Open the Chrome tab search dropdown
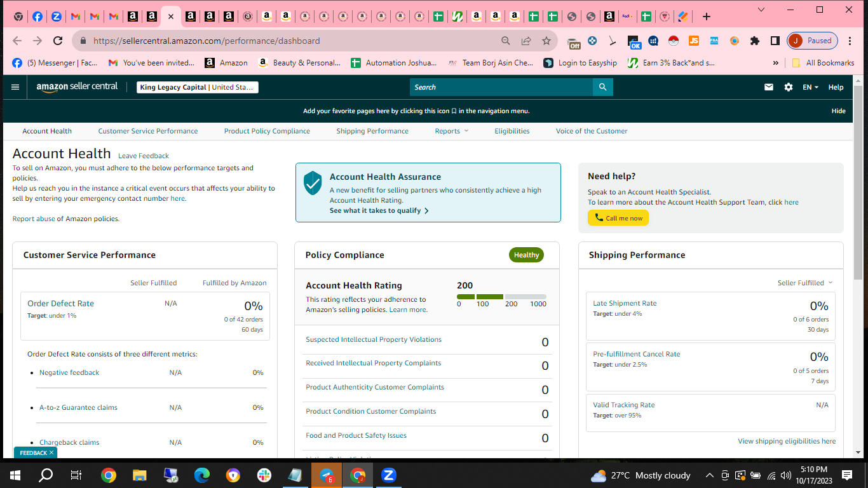Image resolution: width=868 pixels, height=488 pixels. [x=762, y=10]
